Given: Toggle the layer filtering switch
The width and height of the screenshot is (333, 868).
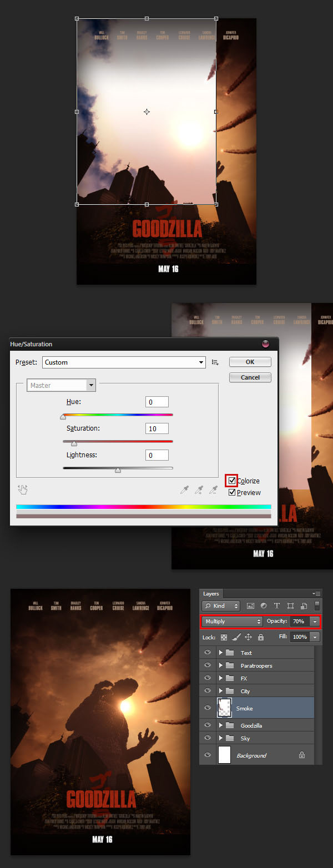Looking at the screenshot, I should point(317,606).
